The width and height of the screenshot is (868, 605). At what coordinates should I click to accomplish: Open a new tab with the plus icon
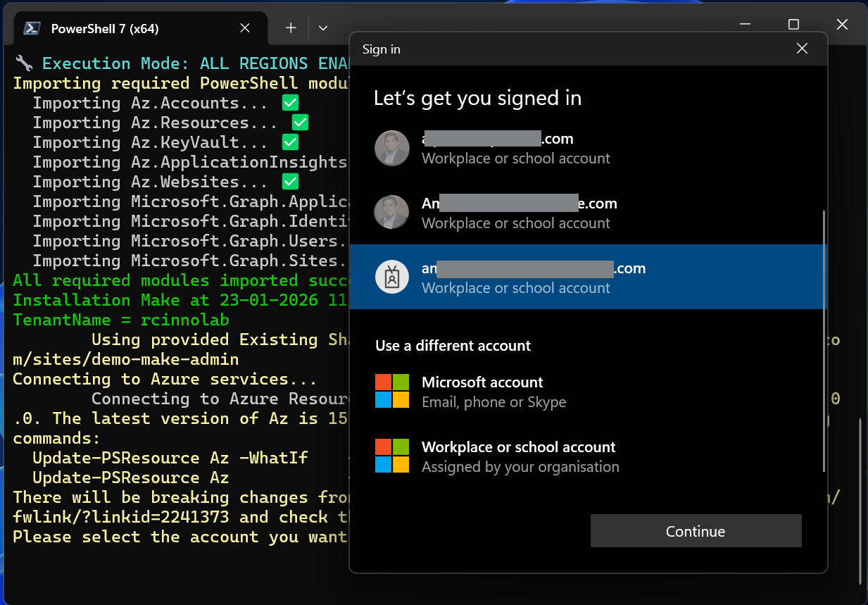(x=290, y=27)
